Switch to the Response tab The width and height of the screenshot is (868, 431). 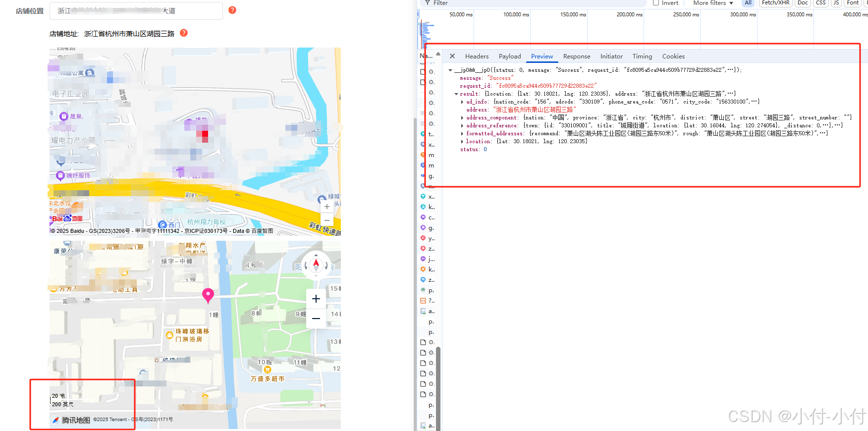577,56
